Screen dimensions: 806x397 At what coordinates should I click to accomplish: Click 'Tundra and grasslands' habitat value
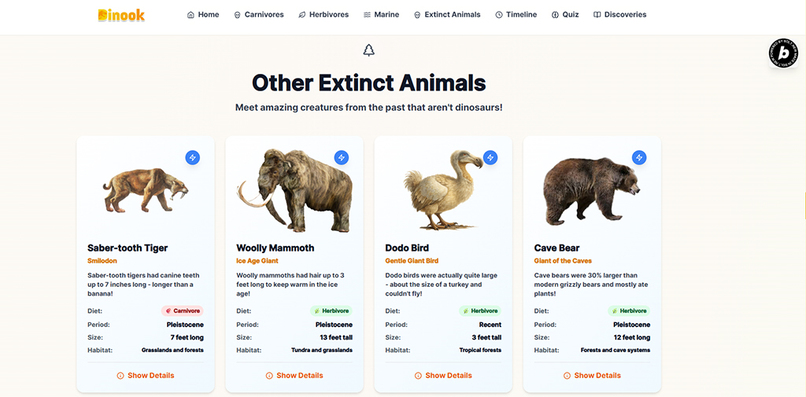(322, 350)
